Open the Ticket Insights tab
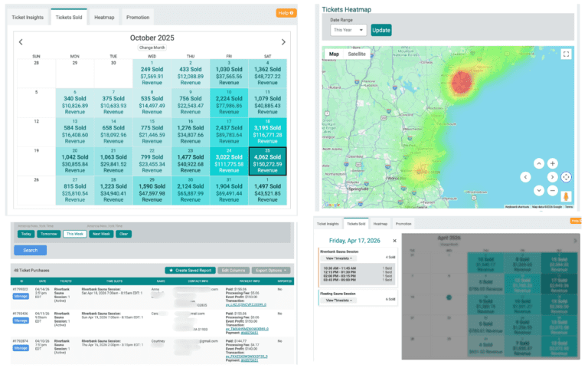588x368 pixels. (28, 16)
